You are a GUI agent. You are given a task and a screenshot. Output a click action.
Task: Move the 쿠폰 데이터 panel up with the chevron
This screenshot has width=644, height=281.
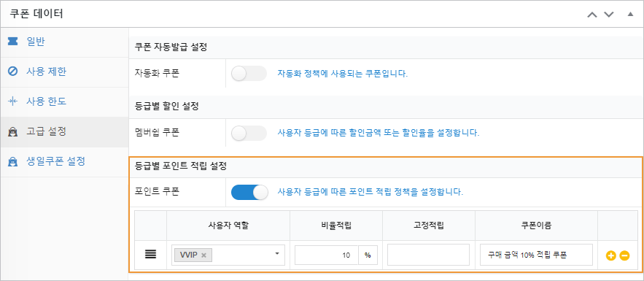(591, 15)
